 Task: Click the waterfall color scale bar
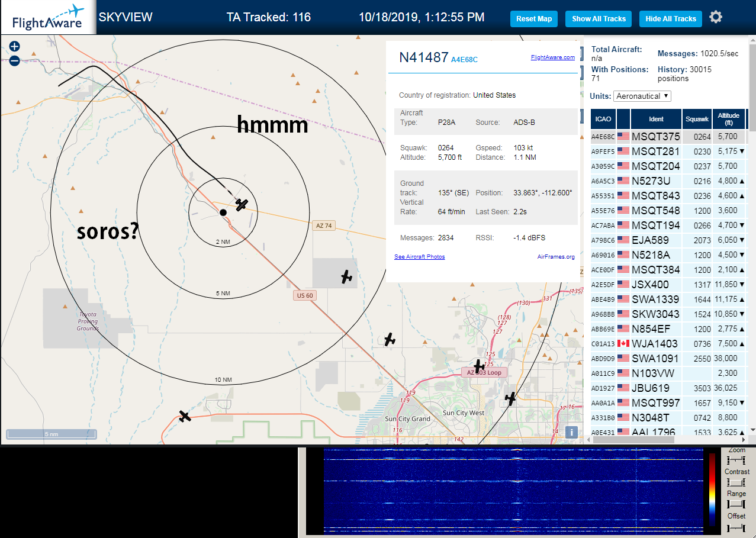point(712,490)
